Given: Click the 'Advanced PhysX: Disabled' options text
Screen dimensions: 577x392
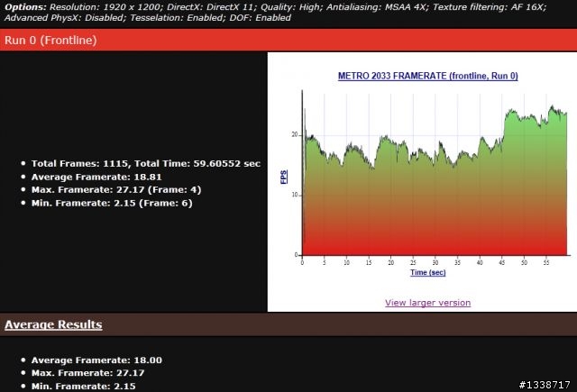Looking at the screenshot, I should click(65, 18).
